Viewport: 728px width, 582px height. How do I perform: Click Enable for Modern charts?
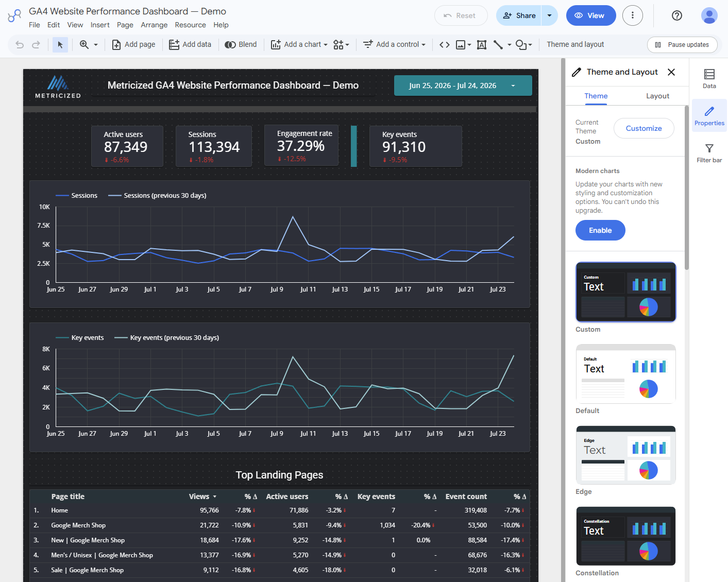pyautogui.click(x=600, y=230)
